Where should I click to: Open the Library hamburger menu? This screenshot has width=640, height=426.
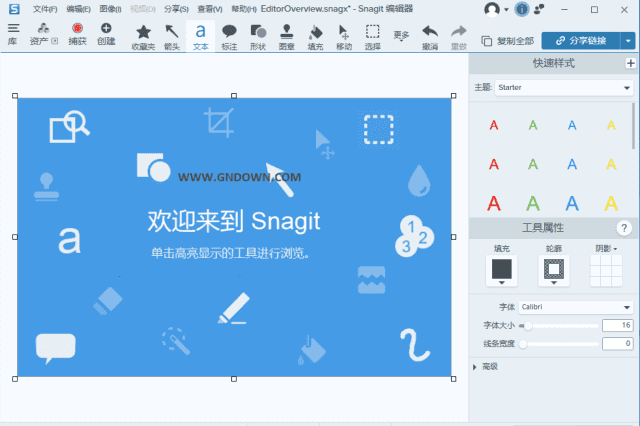coord(13,33)
